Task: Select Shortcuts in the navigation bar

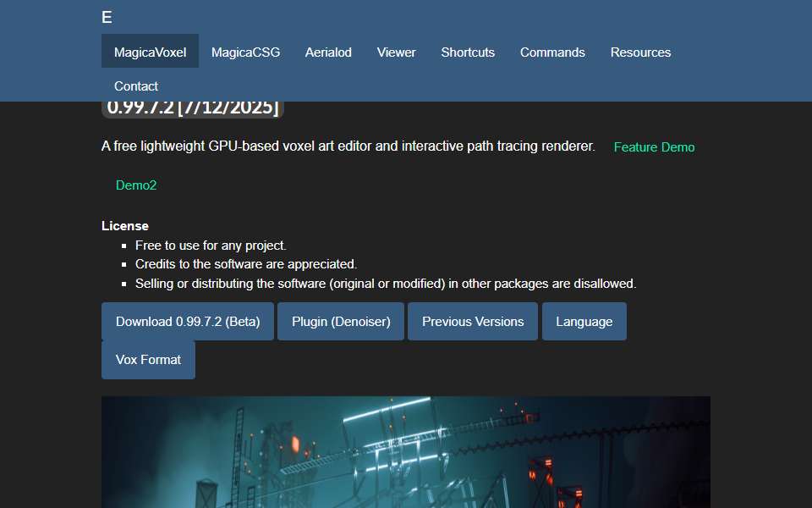Action: tap(468, 51)
